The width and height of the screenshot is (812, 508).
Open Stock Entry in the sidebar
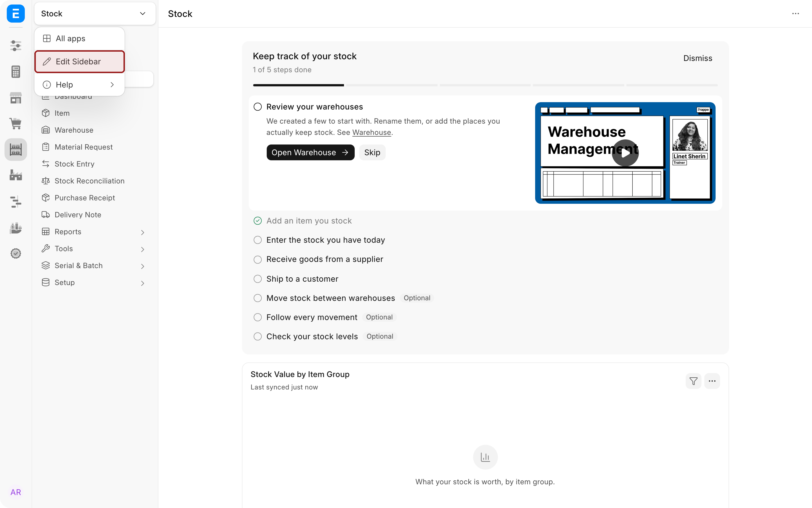[x=95, y=164]
